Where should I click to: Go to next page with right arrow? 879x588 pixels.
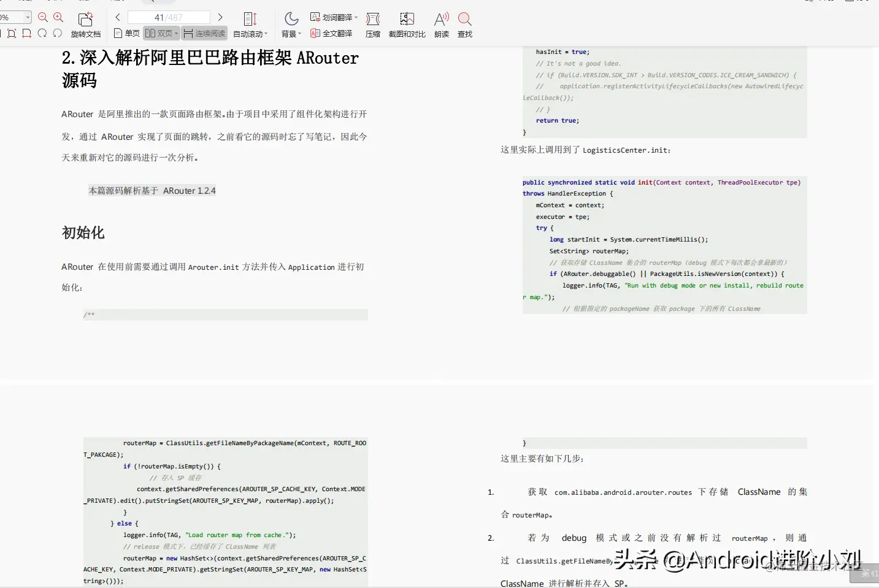coord(220,17)
